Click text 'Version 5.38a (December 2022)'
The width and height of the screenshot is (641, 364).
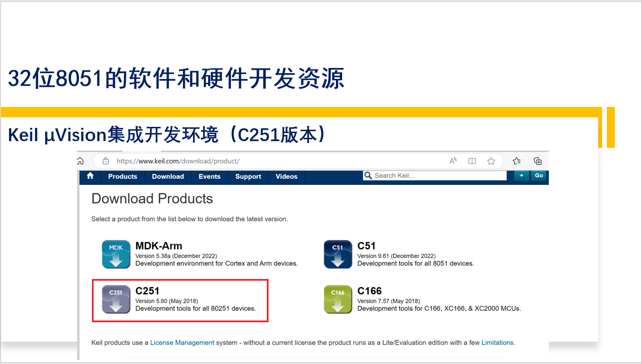[x=176, y=256]
